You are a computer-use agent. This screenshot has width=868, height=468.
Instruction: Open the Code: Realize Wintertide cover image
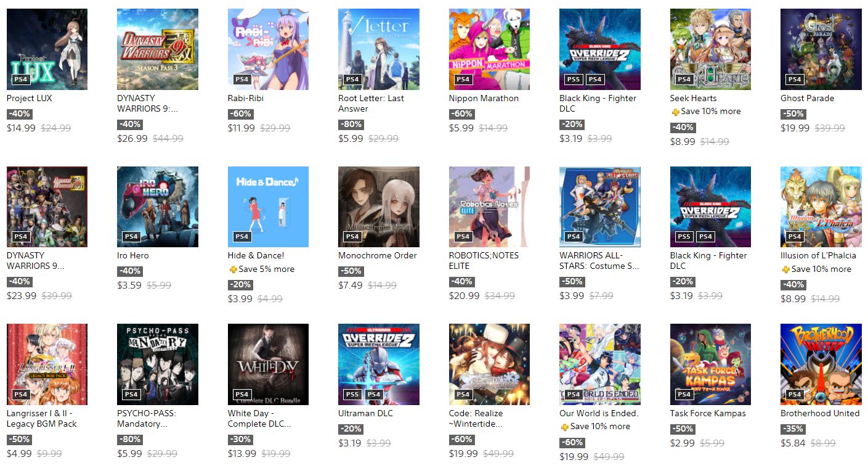pyautogui.click(x=489, y=364)
